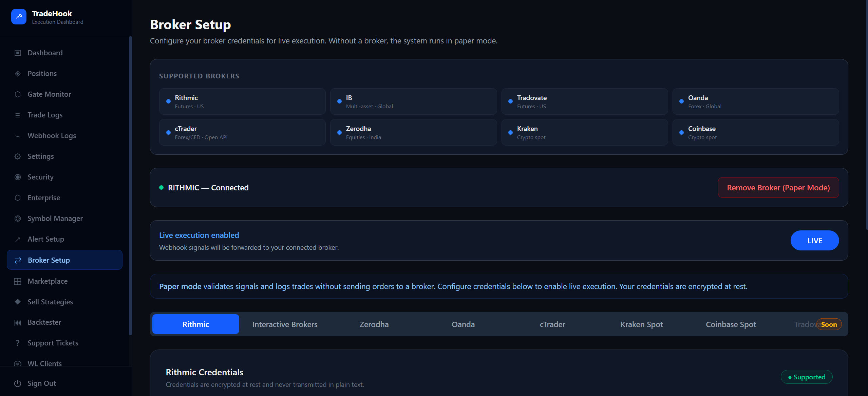Image resolution: width=868 pixels, height=396 pixels.
Task: Click the Backtester rewind icon
Action: [18, 323]
